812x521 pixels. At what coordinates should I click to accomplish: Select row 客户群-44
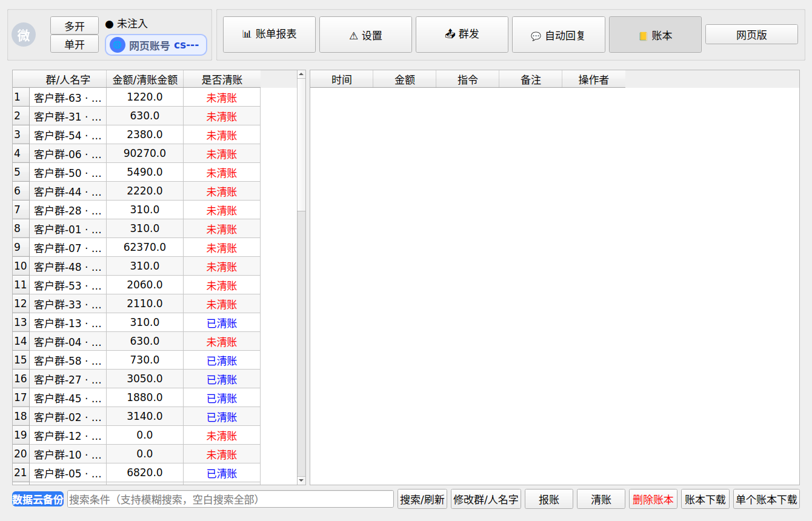pyautogui.click(x=68, y=191)
